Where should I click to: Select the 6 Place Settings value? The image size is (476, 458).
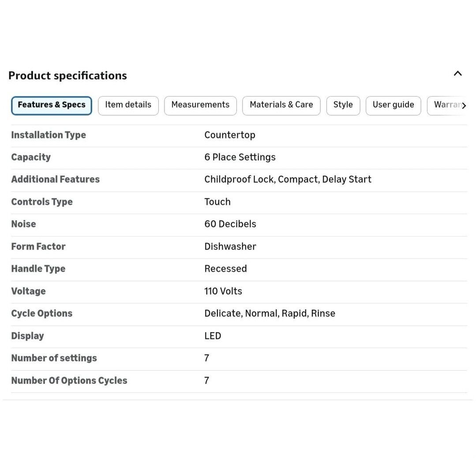[x=240, y=157]
